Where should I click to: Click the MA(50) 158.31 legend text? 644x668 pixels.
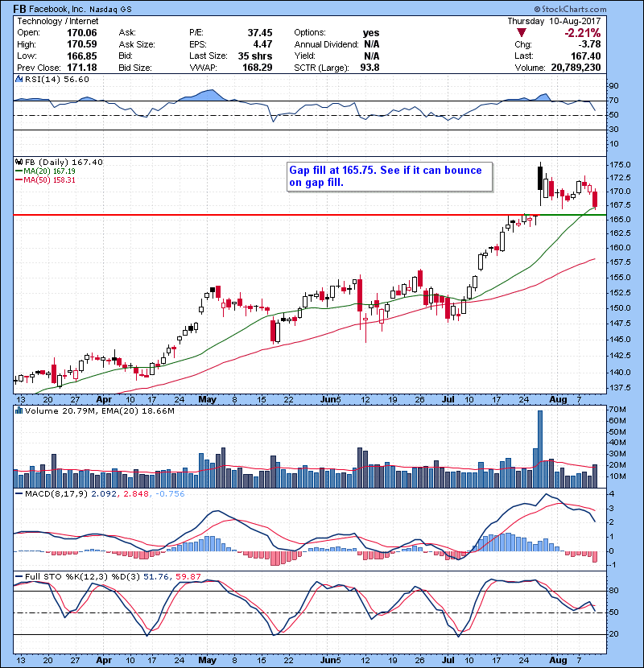[x=49, y=180]
